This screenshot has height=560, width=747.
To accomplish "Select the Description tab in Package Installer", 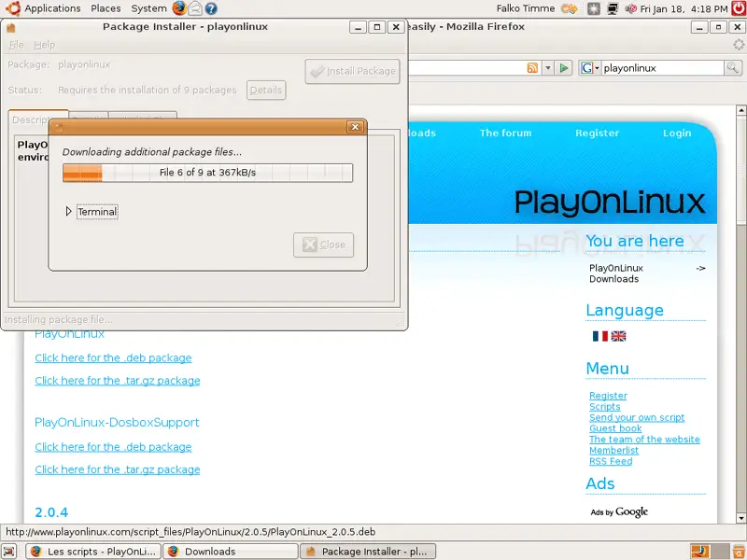I will [x=30, y=119].
